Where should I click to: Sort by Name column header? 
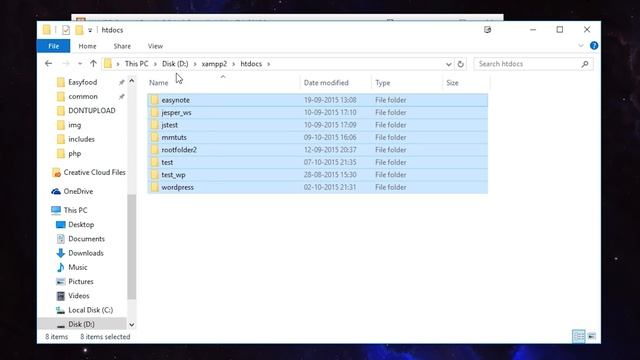(x=158, y=83)
